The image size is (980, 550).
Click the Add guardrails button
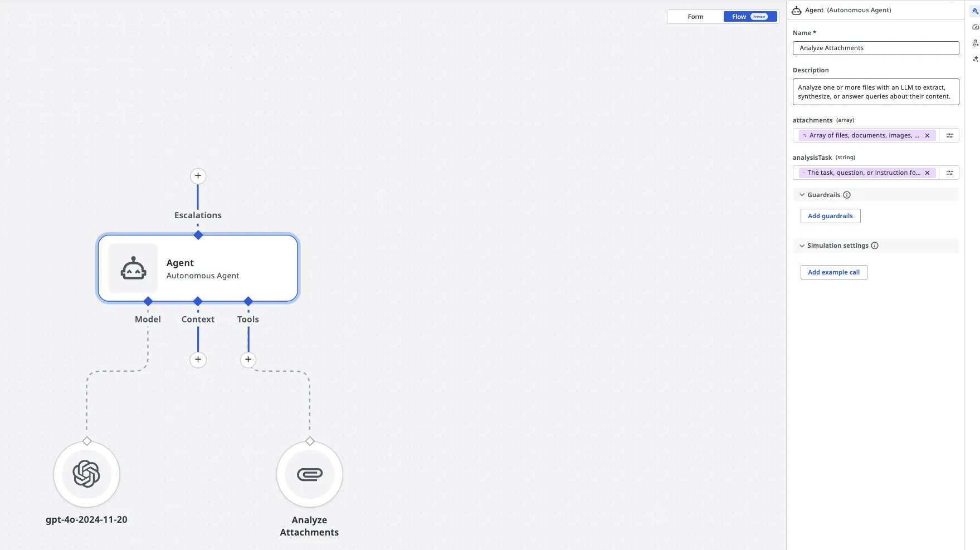click(x=830, y=215)
